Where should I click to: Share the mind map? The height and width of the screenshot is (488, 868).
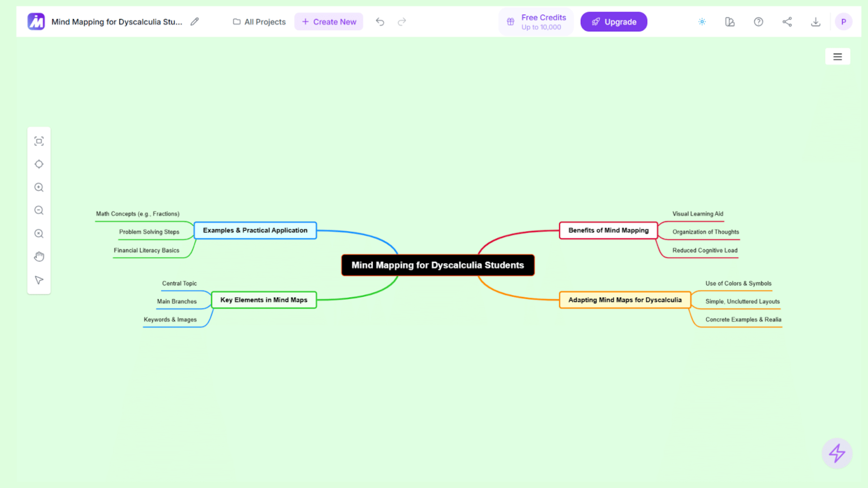pos(787,22)
